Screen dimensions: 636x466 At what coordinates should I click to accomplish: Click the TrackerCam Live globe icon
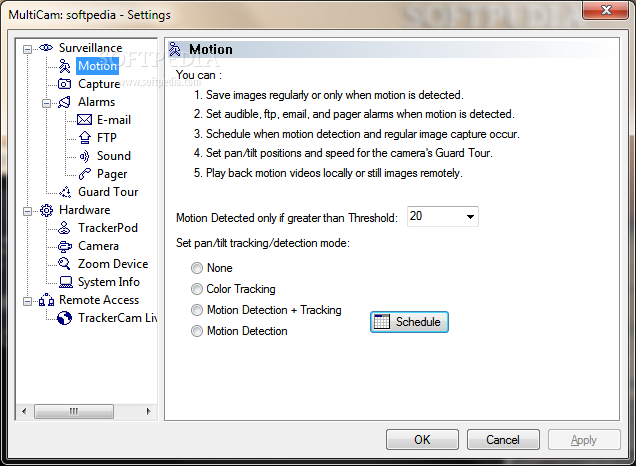tap(64, 318)
